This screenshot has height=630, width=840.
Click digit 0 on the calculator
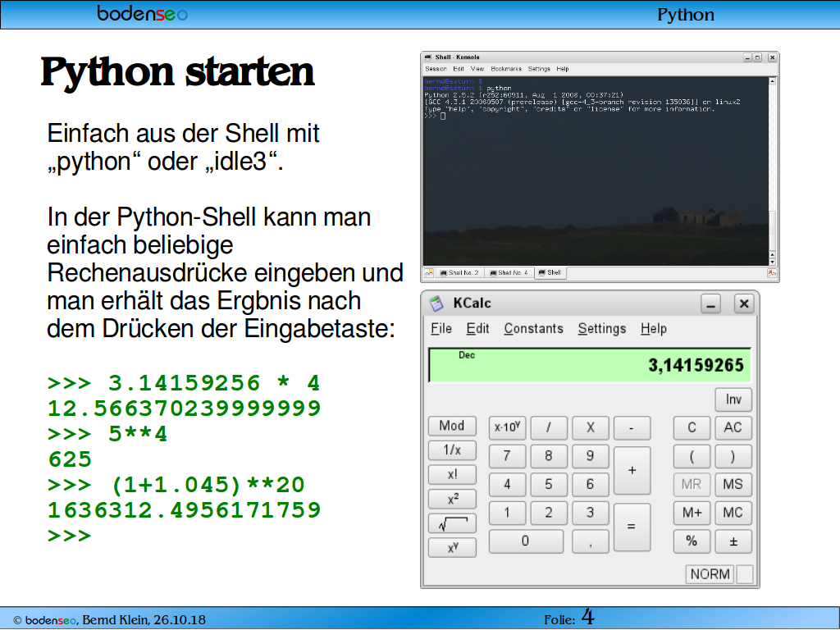(x=526, y=541)
